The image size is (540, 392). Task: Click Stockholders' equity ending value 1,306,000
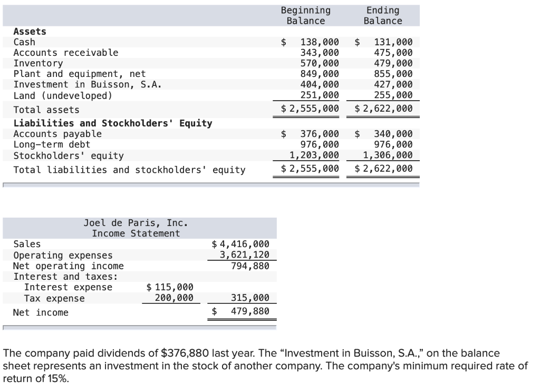[388, 155]
